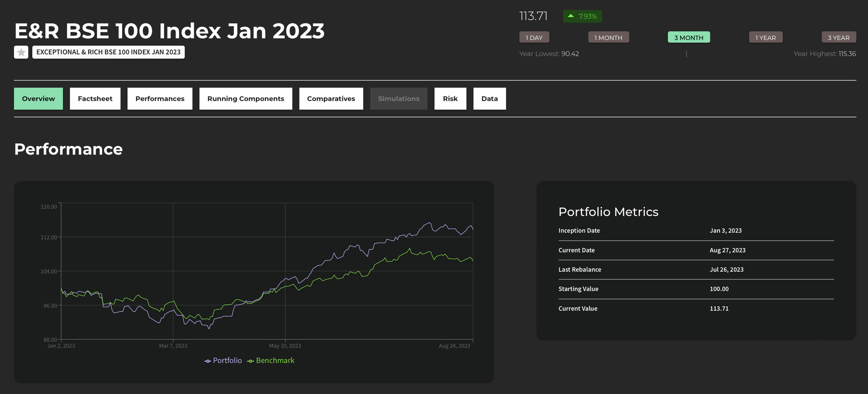Open the Running Components tab
Screen dimensions: 868x394
click(245, 98)
